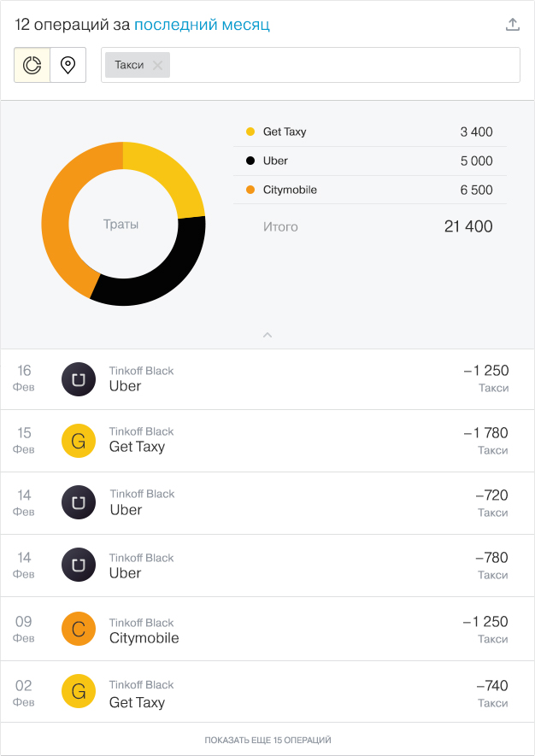The height and width of the screenshot is (756, 535).
Task: Click the Get Taxy icon on 15 Фев
Action: [79, 441]
